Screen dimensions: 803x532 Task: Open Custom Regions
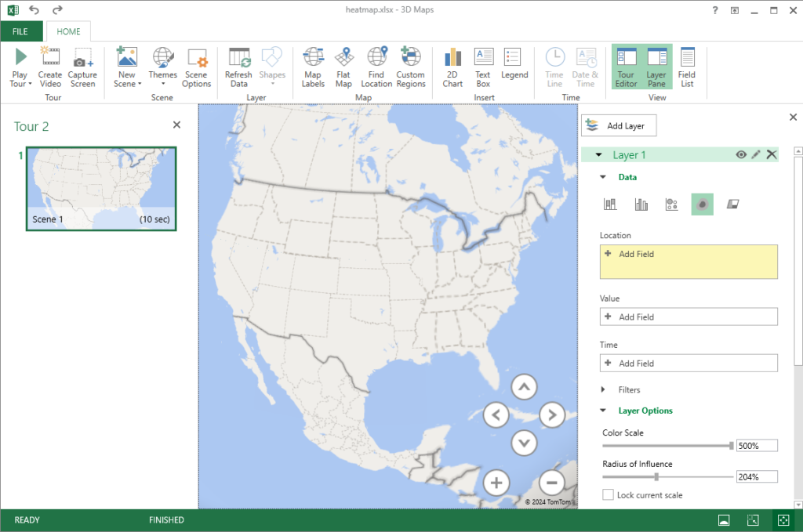(x=411, y=67)
